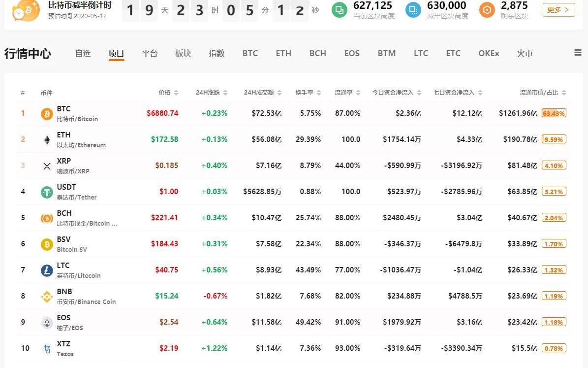Click the Binance Coin BNB icon
588x368 pixels.
47,297
